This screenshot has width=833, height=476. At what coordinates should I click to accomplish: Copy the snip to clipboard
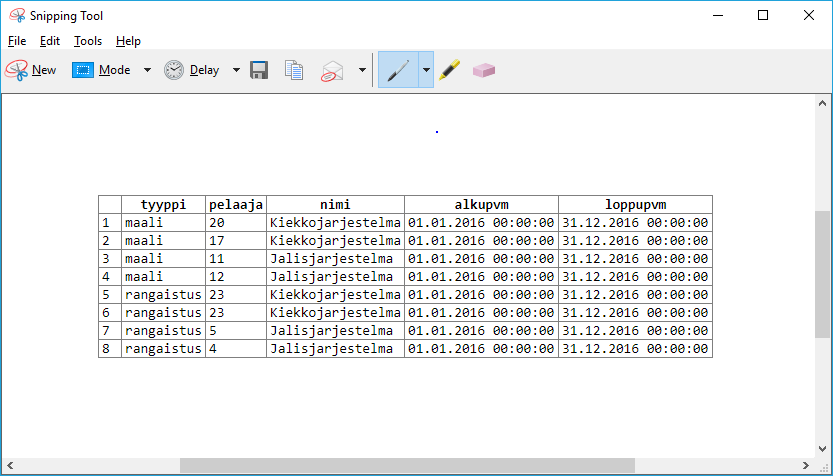click(294, 70)
